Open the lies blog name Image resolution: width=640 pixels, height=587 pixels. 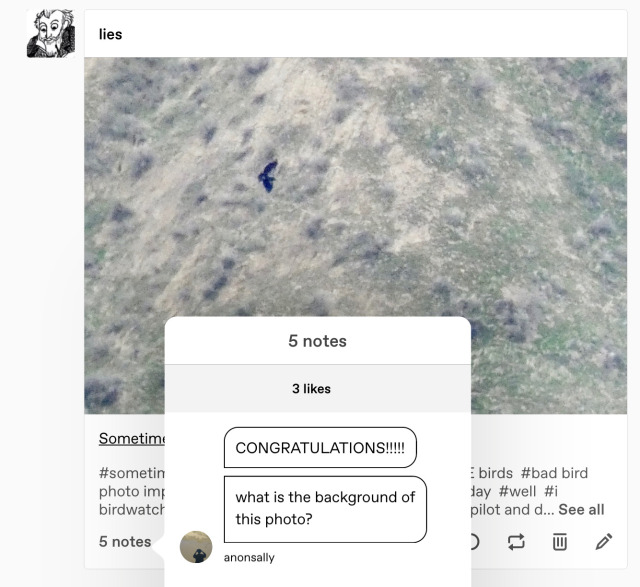110,34
